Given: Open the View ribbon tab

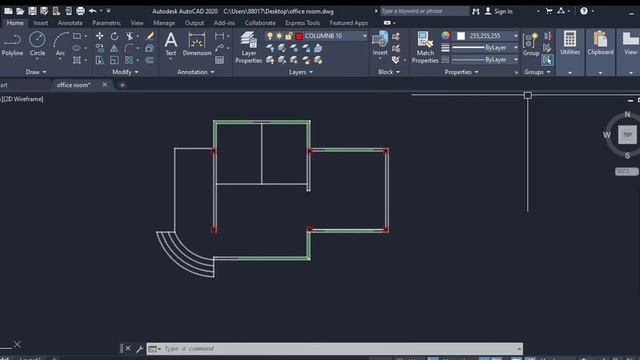Looking at the screenshot, I should (137, 23).
